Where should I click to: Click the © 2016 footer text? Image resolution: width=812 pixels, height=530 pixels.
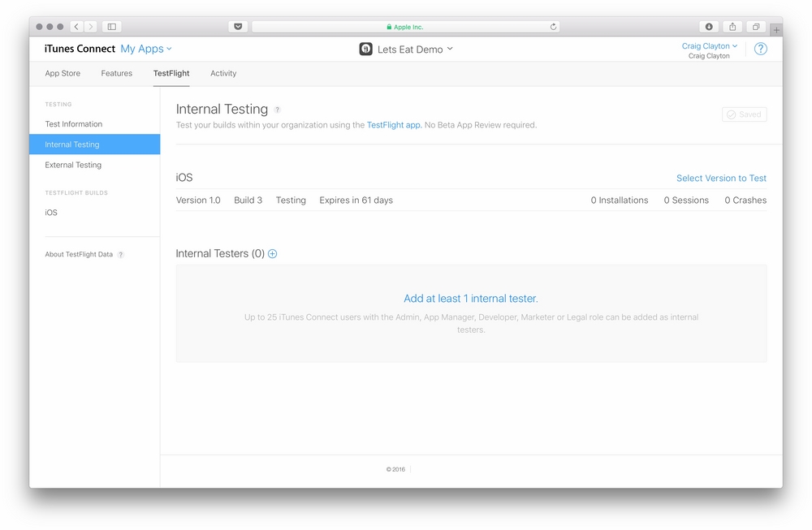point(395,469)
